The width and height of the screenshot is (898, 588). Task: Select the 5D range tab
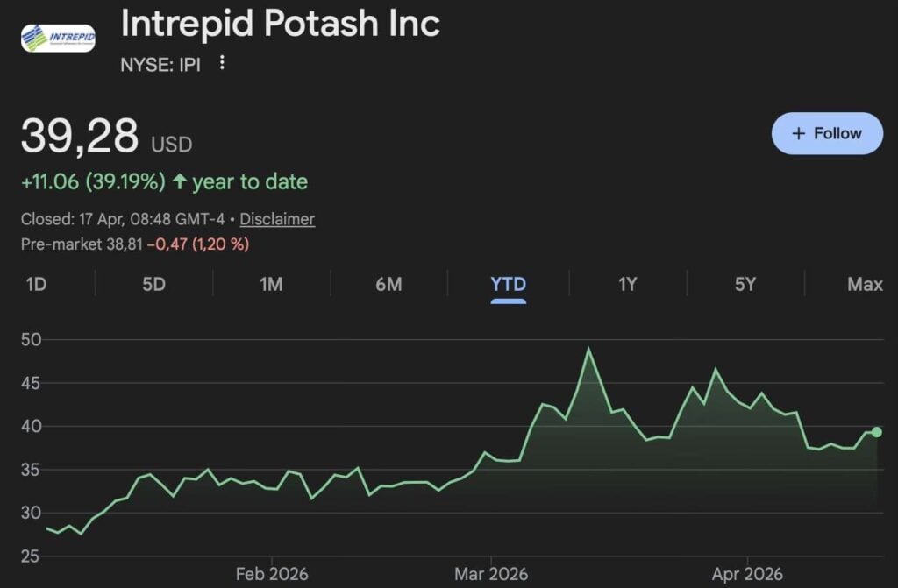(x=153, y=284)
